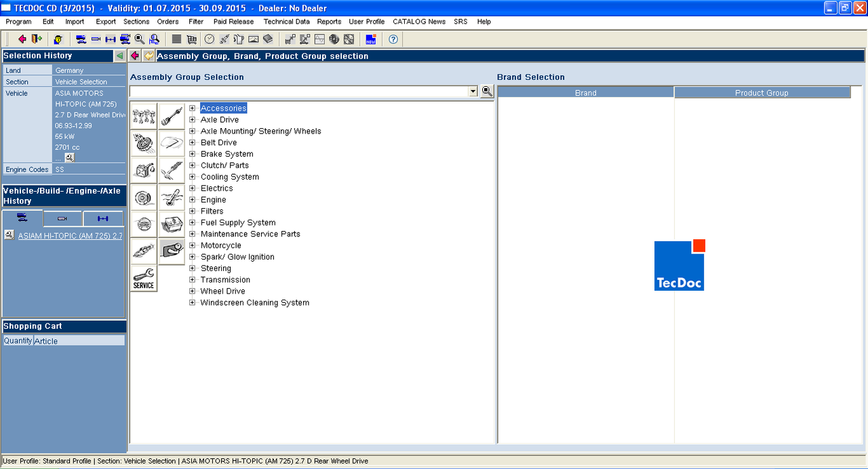868x469 pixels.
Task: Switch to the vehicle history car tab
Action: 22,218
